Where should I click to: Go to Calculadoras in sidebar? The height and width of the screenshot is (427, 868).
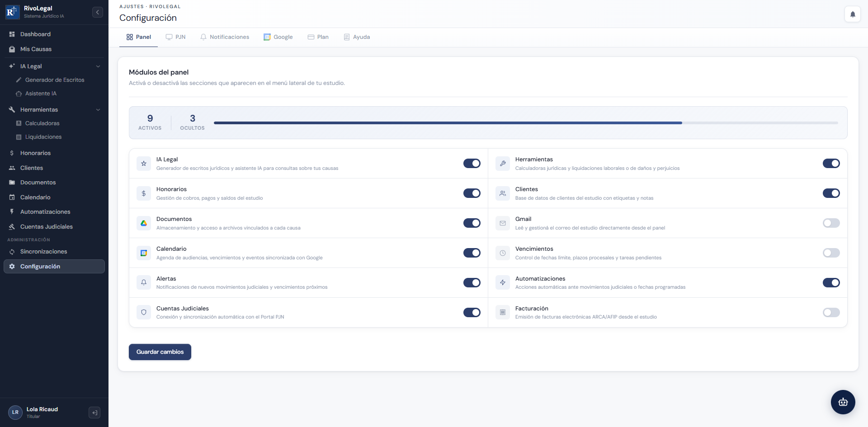[x=42, y=123]
